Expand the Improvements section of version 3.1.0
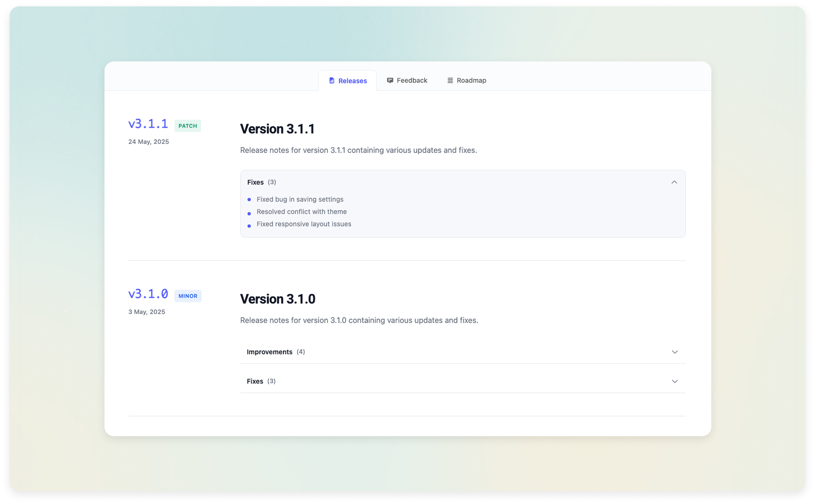 [675, 352]
